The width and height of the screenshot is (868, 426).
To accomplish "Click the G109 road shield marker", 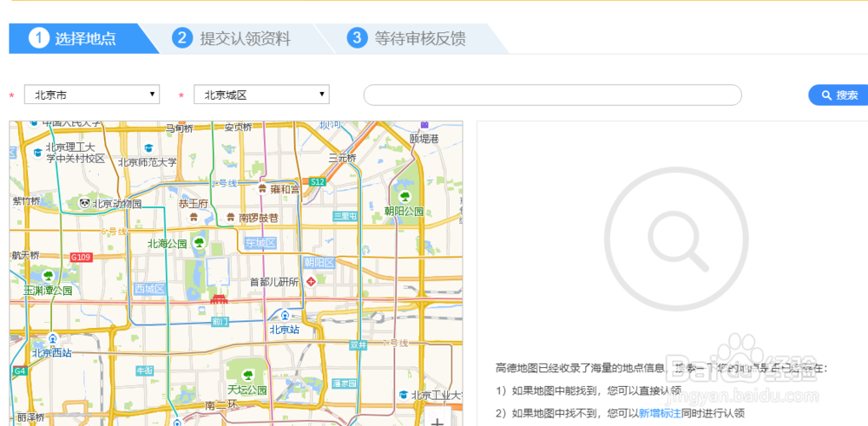I will [x=81, y=258].
